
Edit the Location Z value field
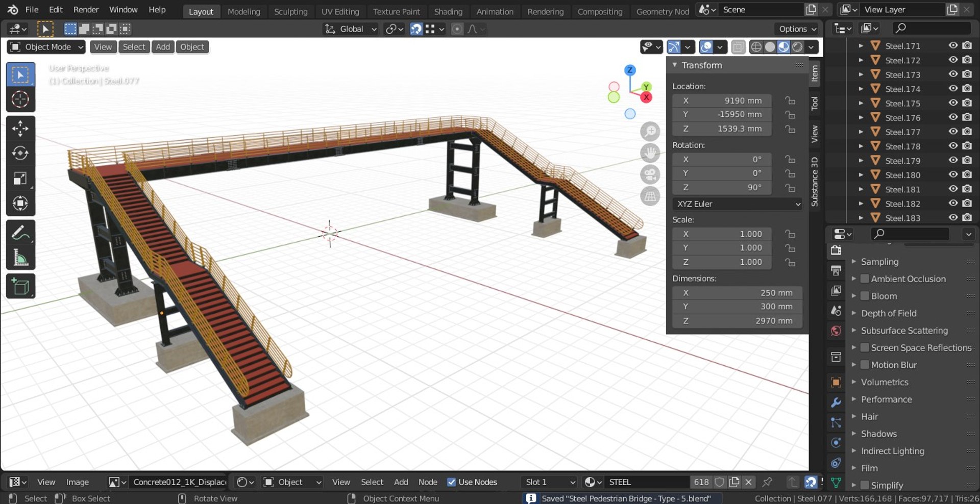point(722,129)
